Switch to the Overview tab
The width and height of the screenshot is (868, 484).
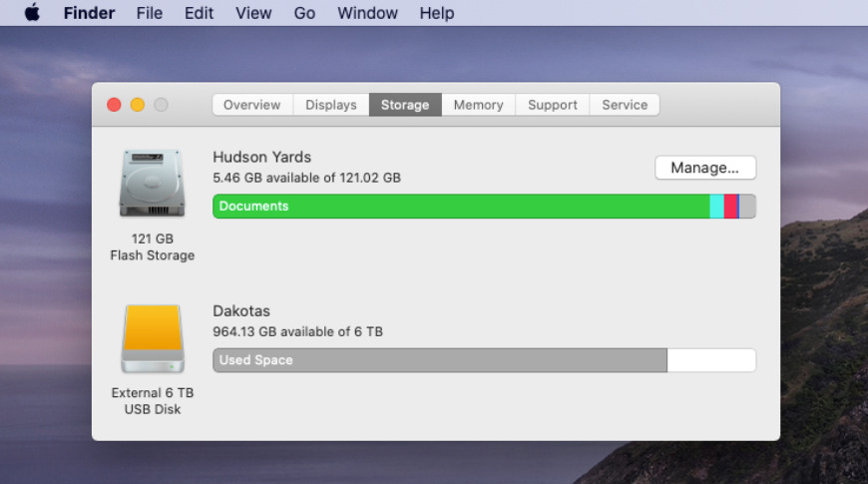tap(252, 105)
